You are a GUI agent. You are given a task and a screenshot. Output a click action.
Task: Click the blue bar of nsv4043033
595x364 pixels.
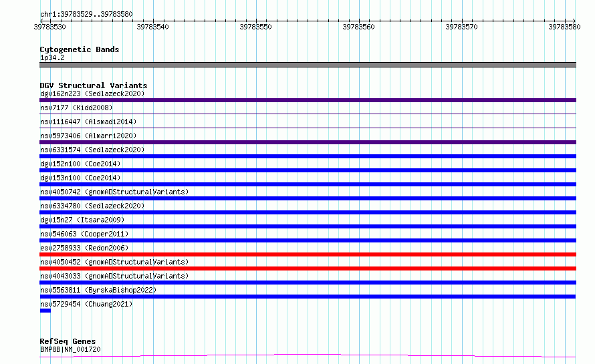[x=308, y=283]
